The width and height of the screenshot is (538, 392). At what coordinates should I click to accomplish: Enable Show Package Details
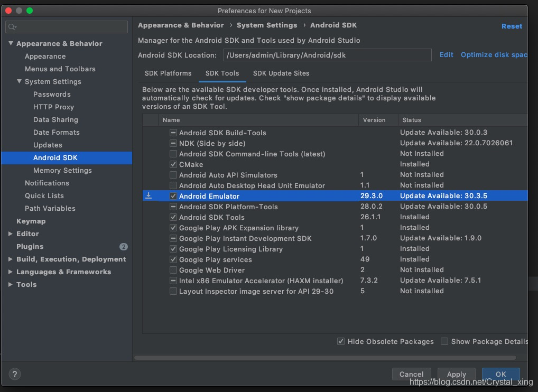point(444,342)
